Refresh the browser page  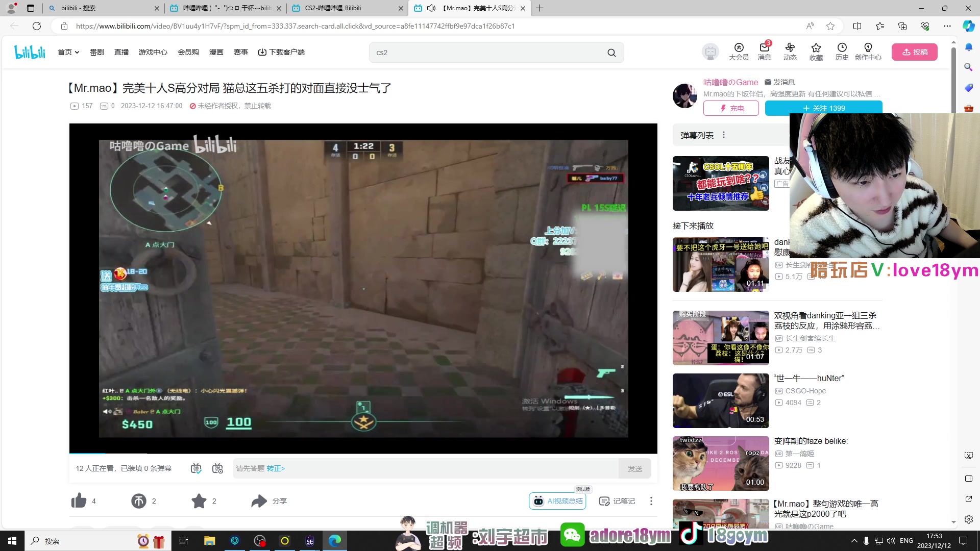pos(37,26)
